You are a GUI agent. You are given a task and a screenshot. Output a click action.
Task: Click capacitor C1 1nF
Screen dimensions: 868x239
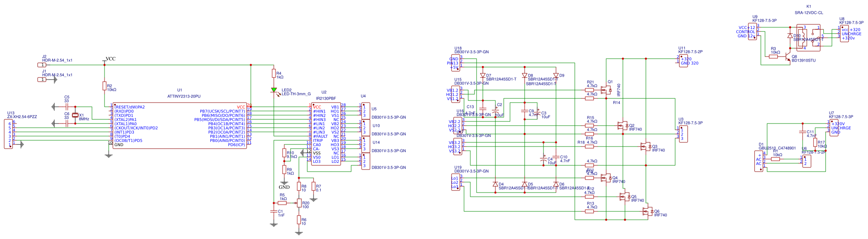tap(274, 211)
